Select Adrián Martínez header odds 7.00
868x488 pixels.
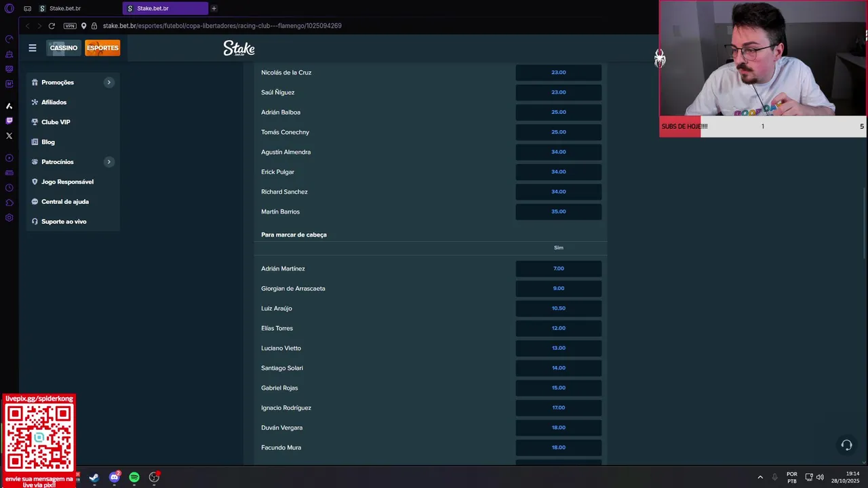point(558,268)
